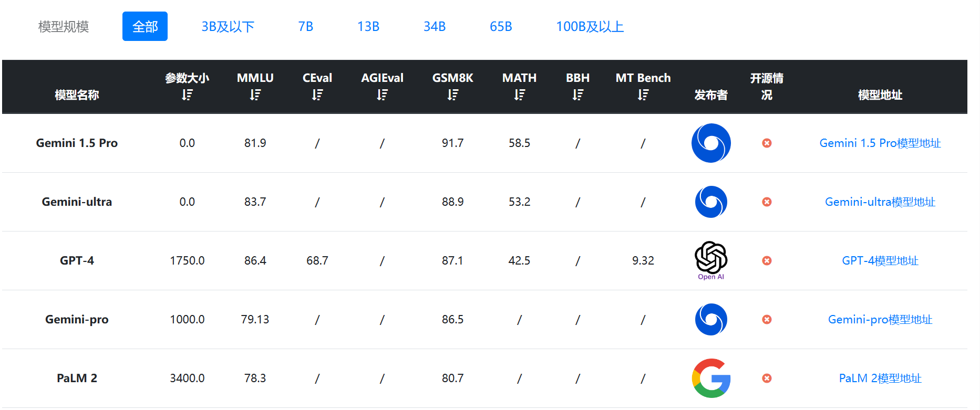Filter models by 3B及以下
The width and height of the screenshot is (980, 410).
pyautogui.click(x=228, y=26)
